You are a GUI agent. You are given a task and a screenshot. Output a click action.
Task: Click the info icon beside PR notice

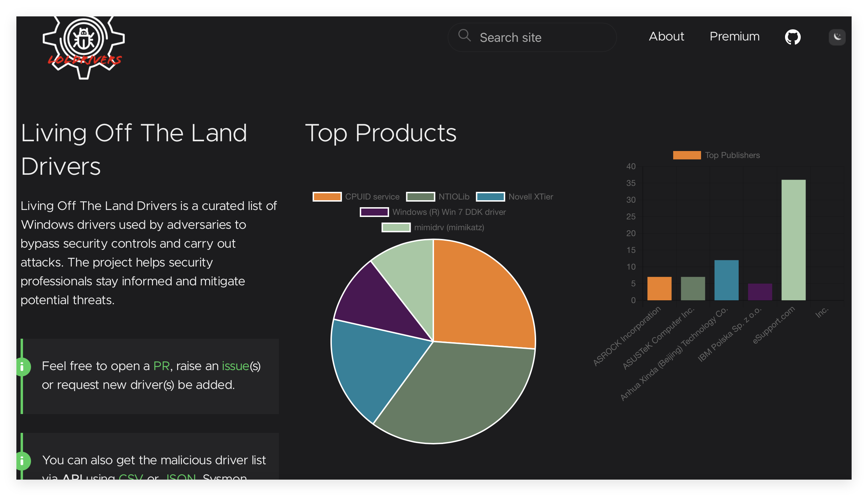(22, 367)
